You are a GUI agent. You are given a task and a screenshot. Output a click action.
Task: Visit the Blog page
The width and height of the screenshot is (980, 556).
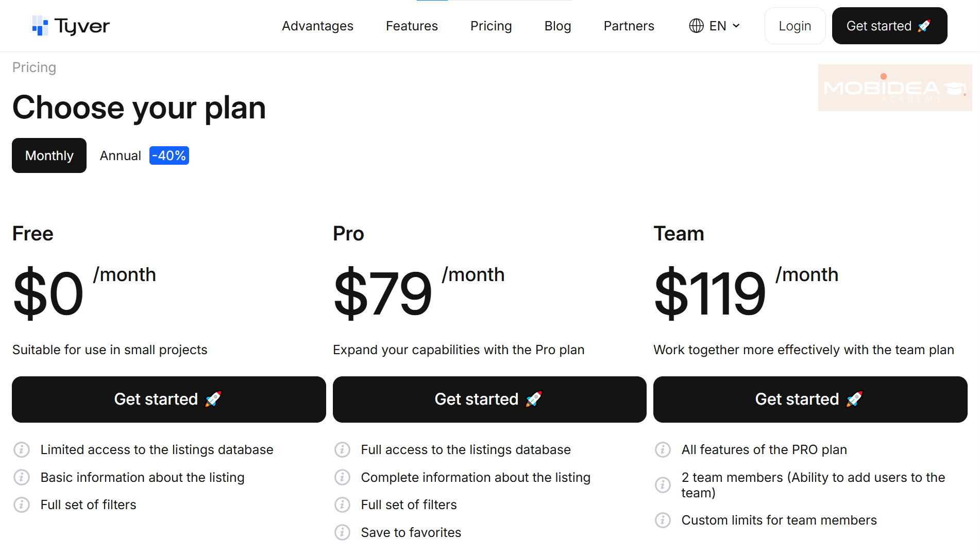click(x=557, y=26)
